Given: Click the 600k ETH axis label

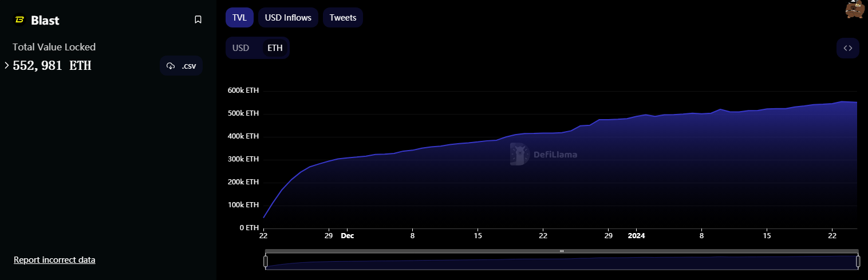Looking at the screenshot, I should [244, 90].
